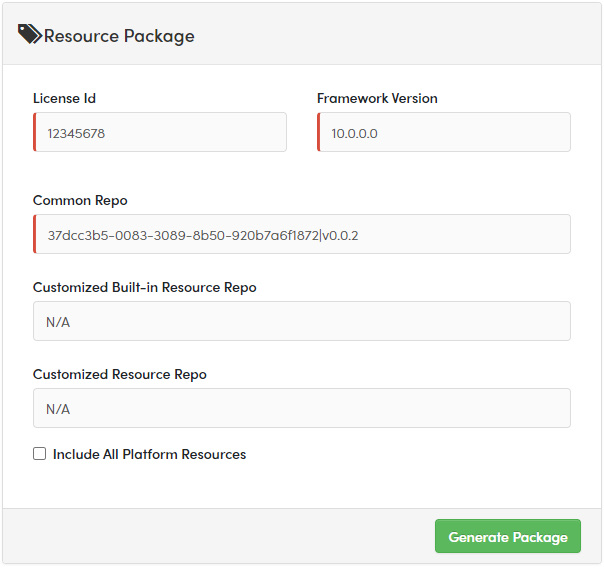Click the empty footer area left of Generate Package
The height and width of the screenshot is (581, 604).
220,536
